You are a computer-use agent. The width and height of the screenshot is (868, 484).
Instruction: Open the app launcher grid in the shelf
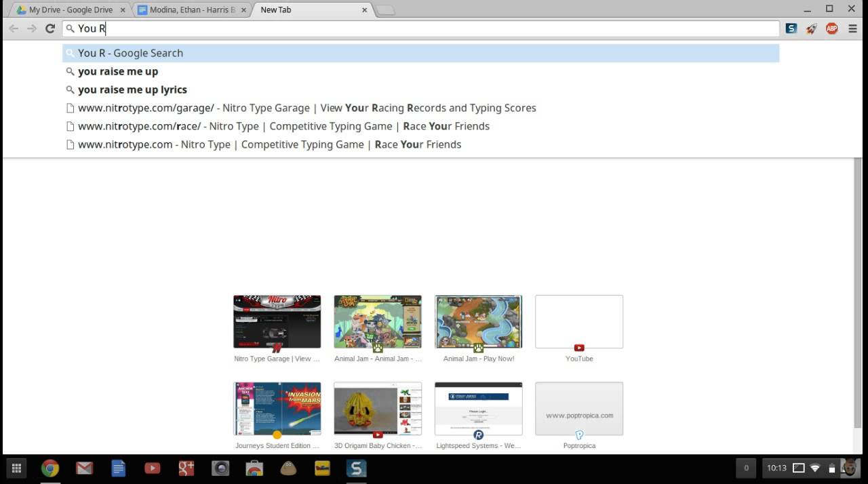tap(16, 468)
